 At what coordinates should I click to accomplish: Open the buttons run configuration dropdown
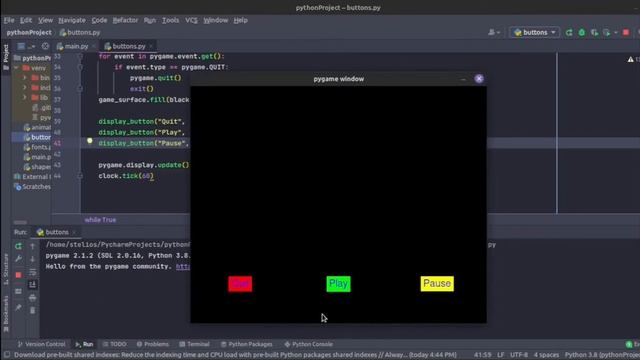click(535, 32)
